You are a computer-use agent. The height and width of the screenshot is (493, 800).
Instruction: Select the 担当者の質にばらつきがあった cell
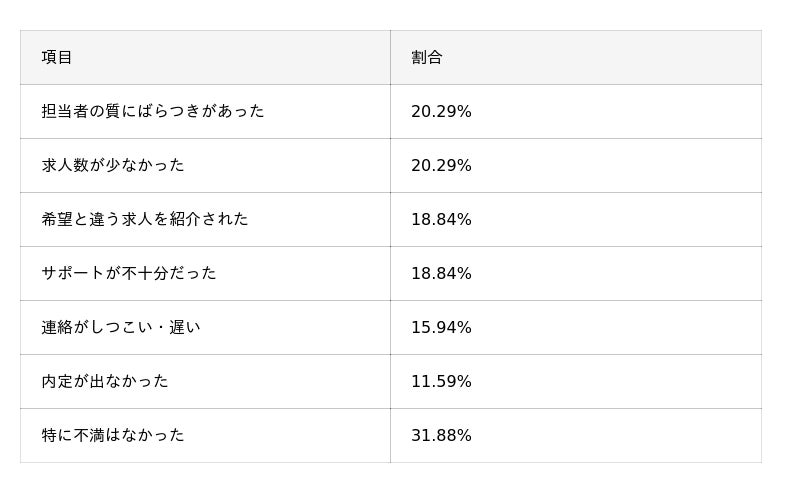click(153, 111)
